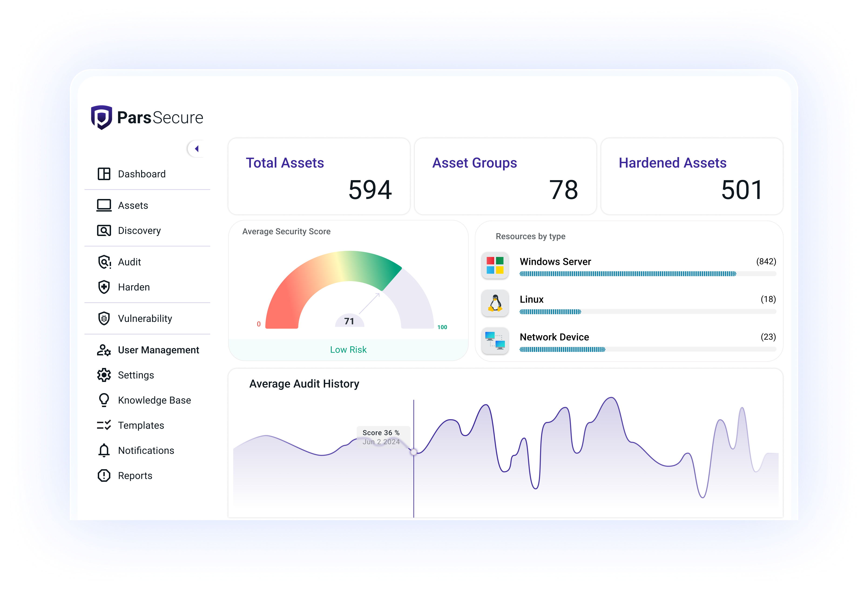This screenshot has height=590, width=868.
Task: Click the ParsSecure shield logo
Action: click(x=101, y=117)
